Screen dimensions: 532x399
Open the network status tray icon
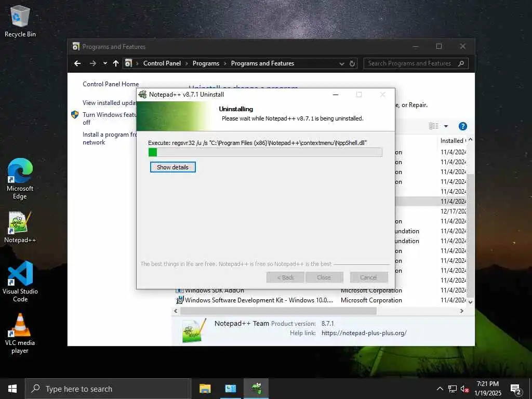pyautogui.click(x=453, y=389)
